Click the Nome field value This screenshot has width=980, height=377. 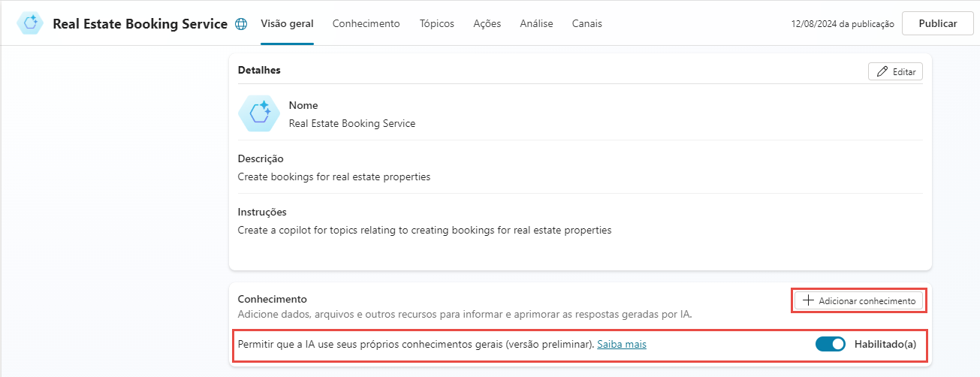click(x=351, y=123)
